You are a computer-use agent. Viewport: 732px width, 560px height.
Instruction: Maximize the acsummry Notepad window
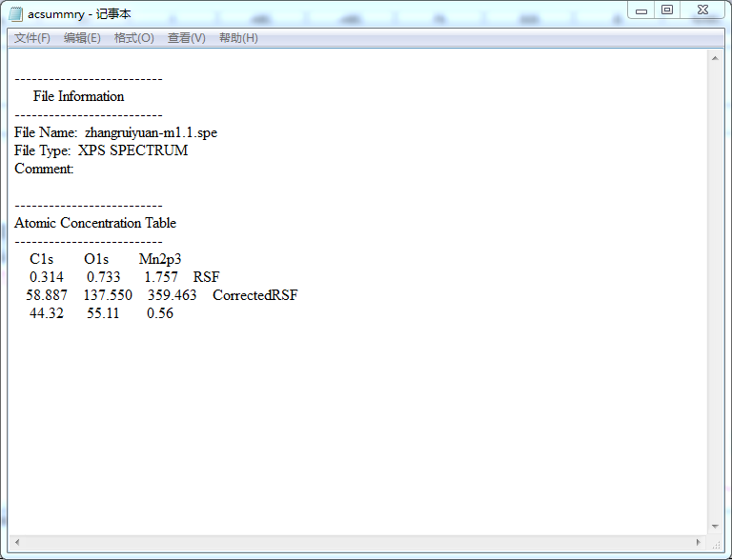[x=667, y=10]
